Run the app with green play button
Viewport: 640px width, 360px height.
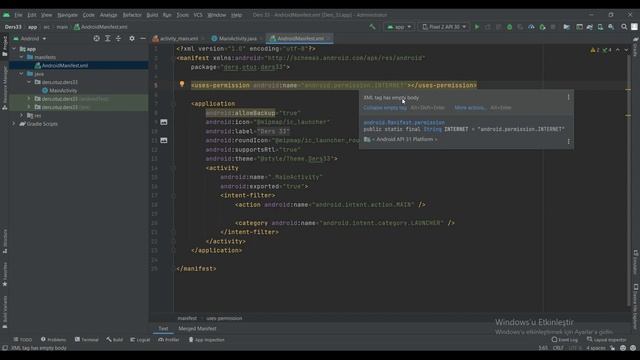pos(476,27)
